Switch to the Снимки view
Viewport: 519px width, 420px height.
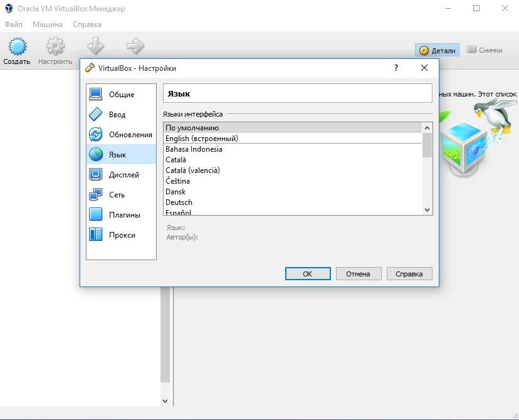485,50
